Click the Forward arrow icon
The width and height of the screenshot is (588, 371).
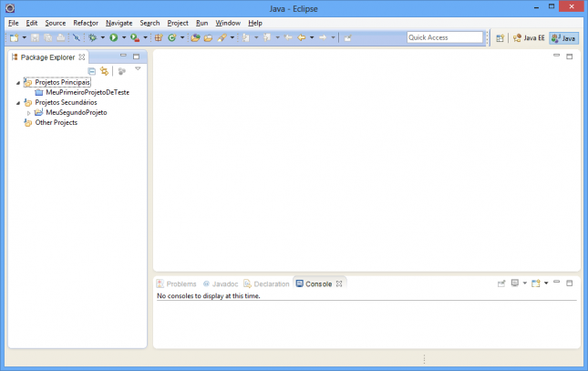point(323,37)
